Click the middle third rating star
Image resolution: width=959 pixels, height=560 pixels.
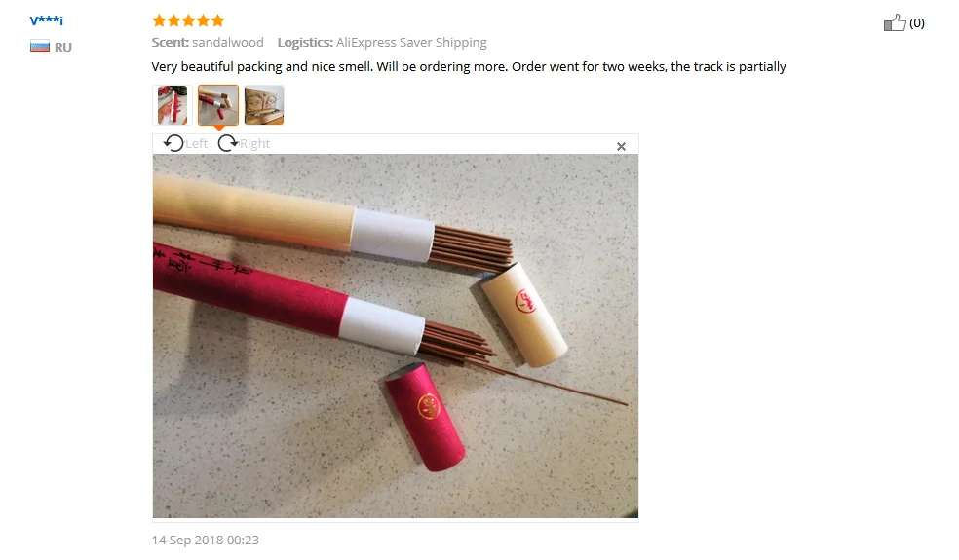pos(188,20)
